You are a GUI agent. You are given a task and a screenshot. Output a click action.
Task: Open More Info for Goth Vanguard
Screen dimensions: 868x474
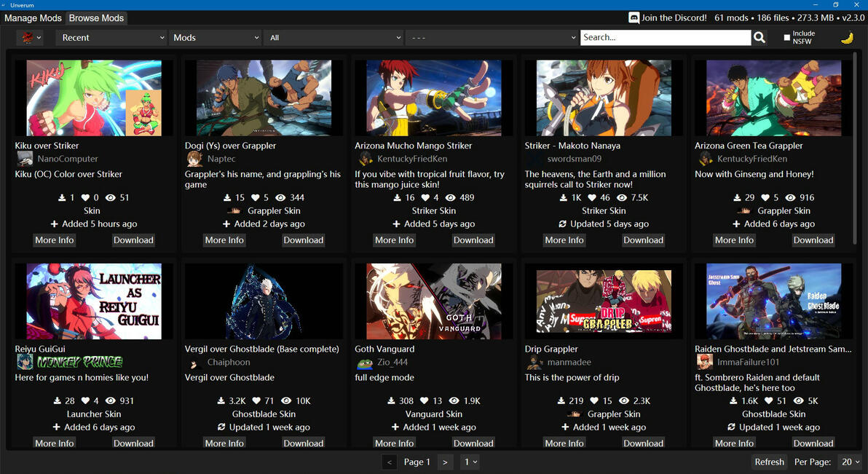pyautogui.click(x=394, y=443)
